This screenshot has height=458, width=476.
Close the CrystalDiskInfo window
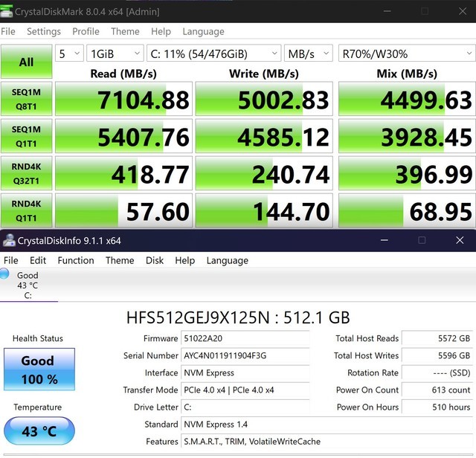(x=459, y=240)
